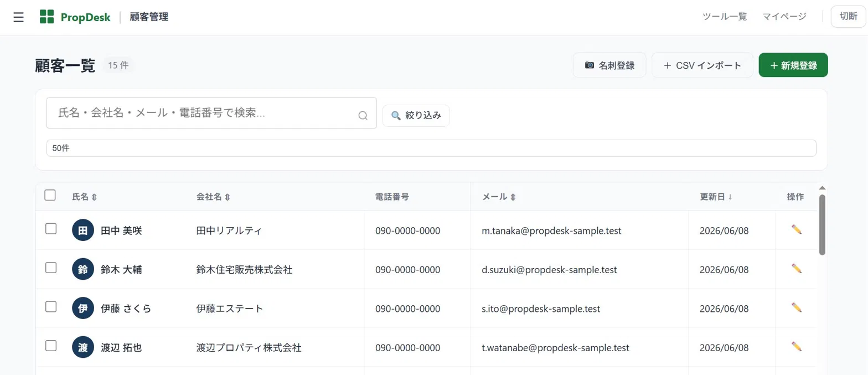Screen dimensions: 868x375
Task: Open the 50件 page size dropdown
Action: click(x=431, y=148)
